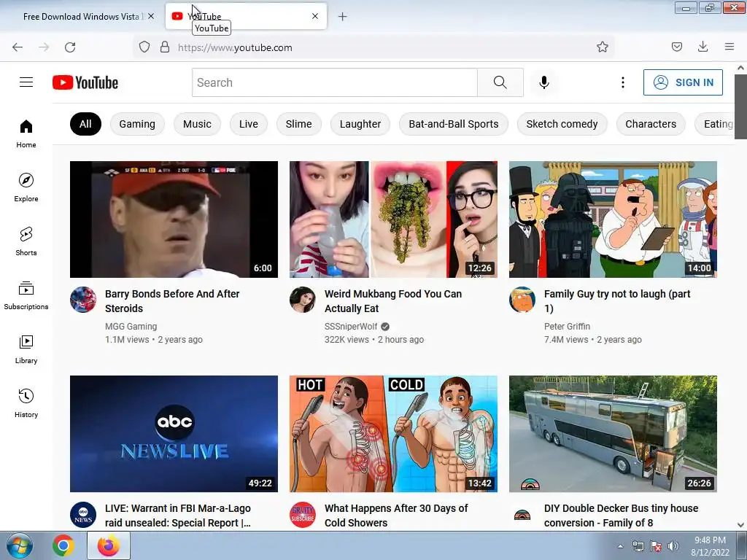Select the Live filter chip
The width and height of the screenshot is (747, 560).
point(249,124)
